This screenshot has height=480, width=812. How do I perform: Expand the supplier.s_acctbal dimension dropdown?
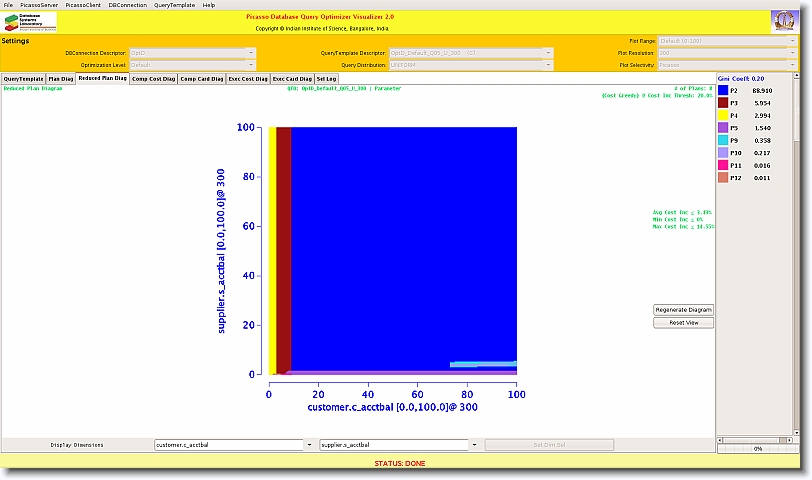(x=475, y=444)
